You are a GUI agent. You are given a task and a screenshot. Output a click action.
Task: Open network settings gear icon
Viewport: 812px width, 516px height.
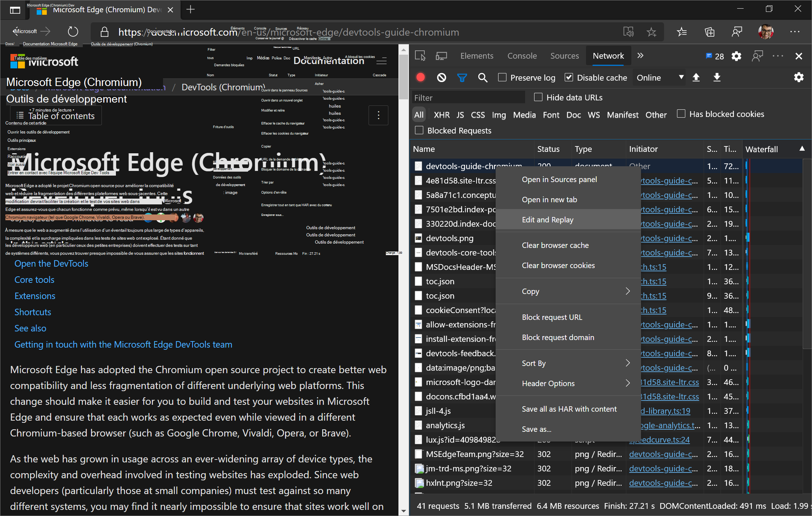(x=799, y=77)
